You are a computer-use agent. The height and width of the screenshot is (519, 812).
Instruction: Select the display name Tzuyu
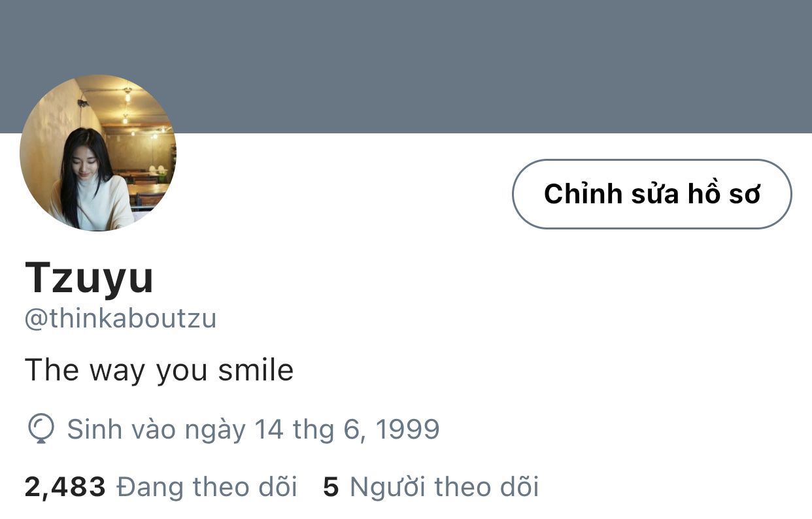[90, 277]
